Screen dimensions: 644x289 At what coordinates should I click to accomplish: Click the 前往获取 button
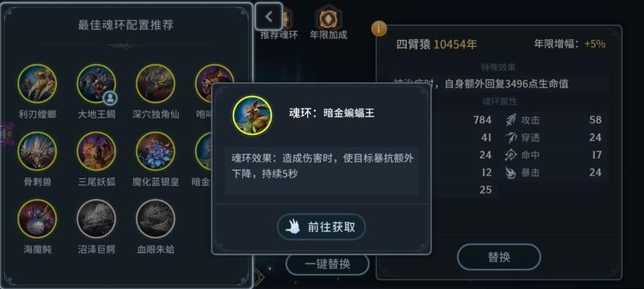(x=322, y=227)
